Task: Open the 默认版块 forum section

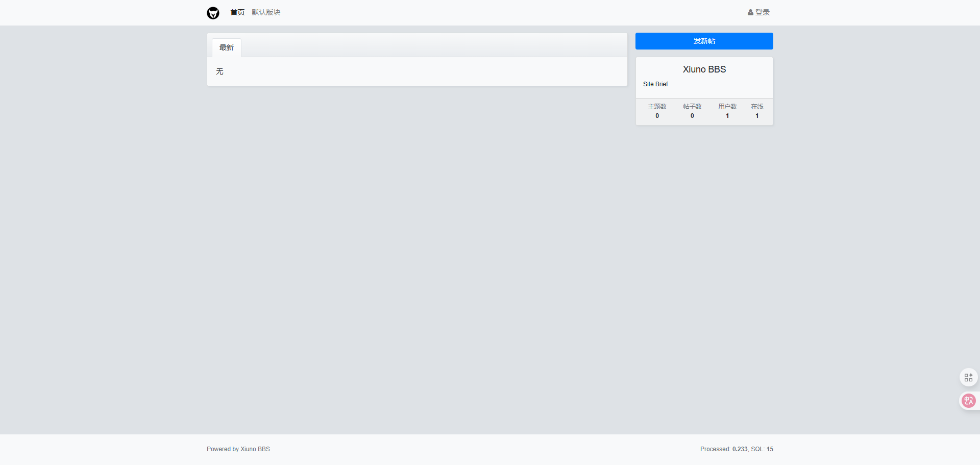Action: point(266,12)
